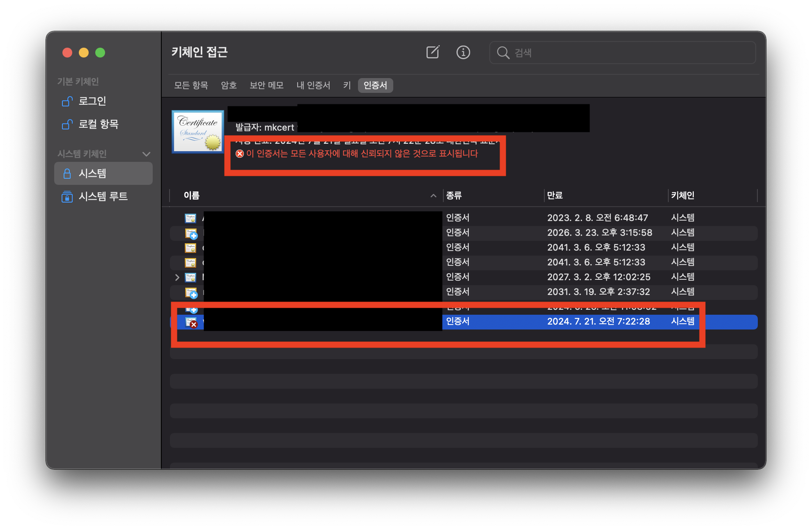Sort by the 만료 column header
The image size is (812, 530).
pyautogui.click(x=555, y=196)
